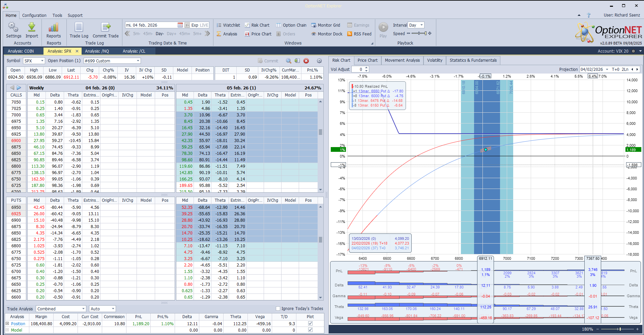Enable Ignore Today's Trades checkbox

click(x=278, y=309)
